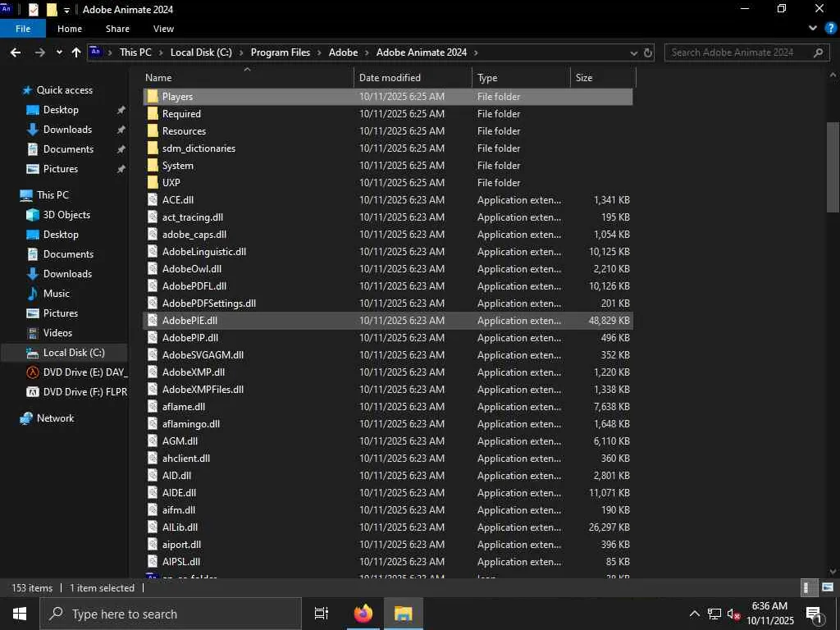Switch to the View ribbon tab

(x=163, y=29)
